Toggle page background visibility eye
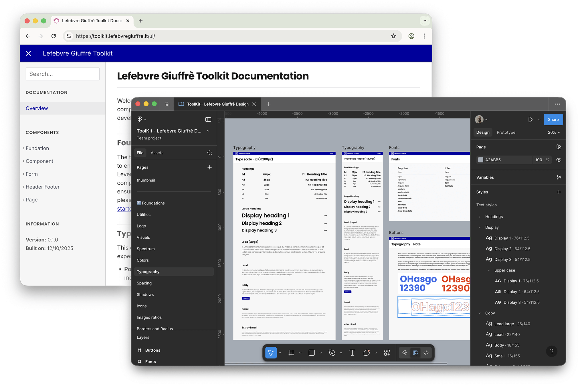 pos(559,160)
